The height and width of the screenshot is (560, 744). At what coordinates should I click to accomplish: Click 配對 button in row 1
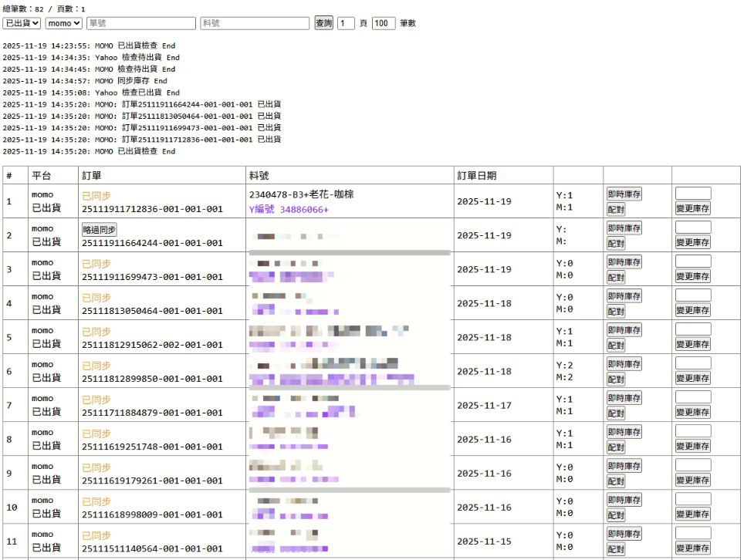coord(616,209)
